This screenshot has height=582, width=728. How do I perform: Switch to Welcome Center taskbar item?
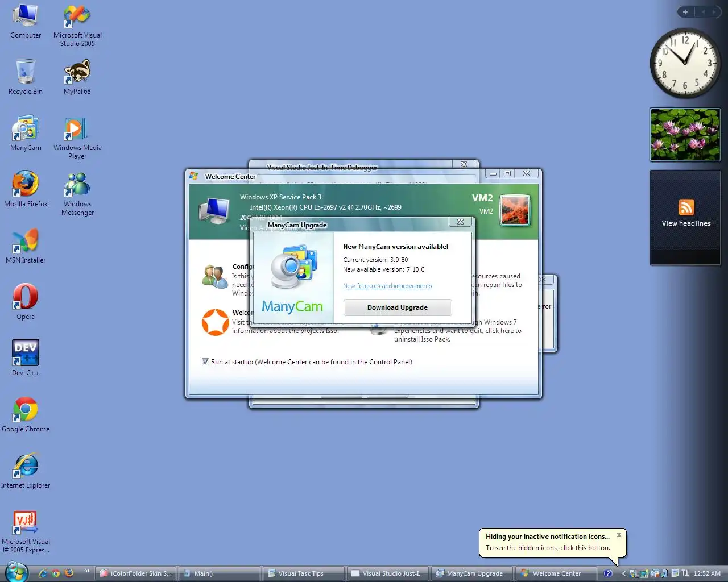point(555,573)
